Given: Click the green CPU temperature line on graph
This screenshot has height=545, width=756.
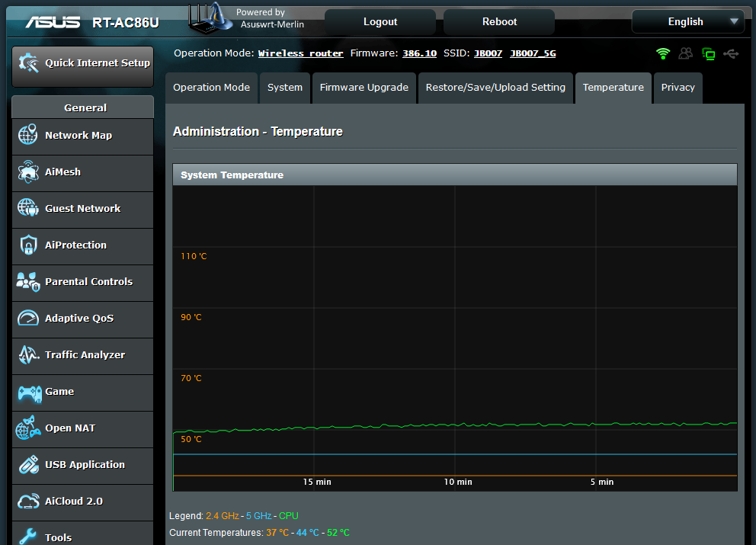Looking at the screenshot, I should (455, 425).
